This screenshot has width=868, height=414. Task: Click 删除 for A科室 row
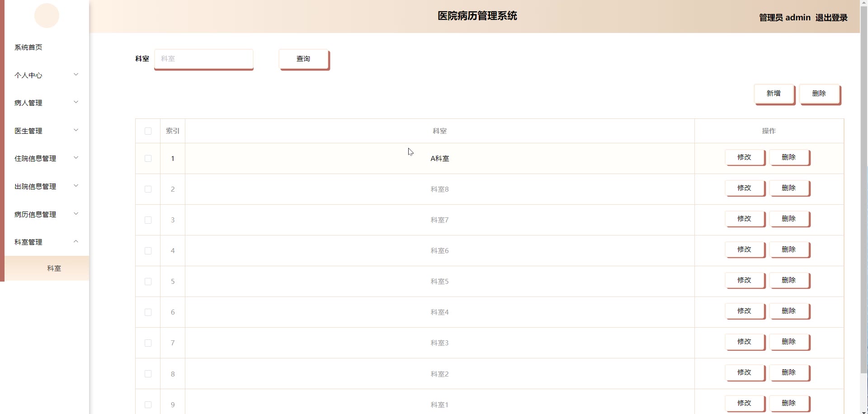click(789, 157)
